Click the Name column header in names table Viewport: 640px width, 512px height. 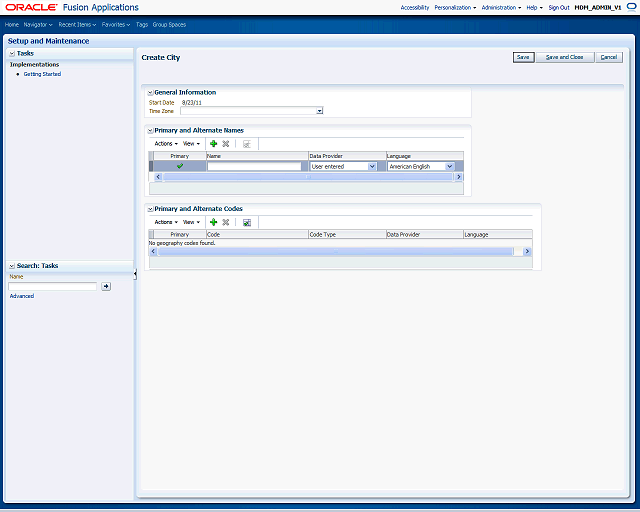coord(257,156)
